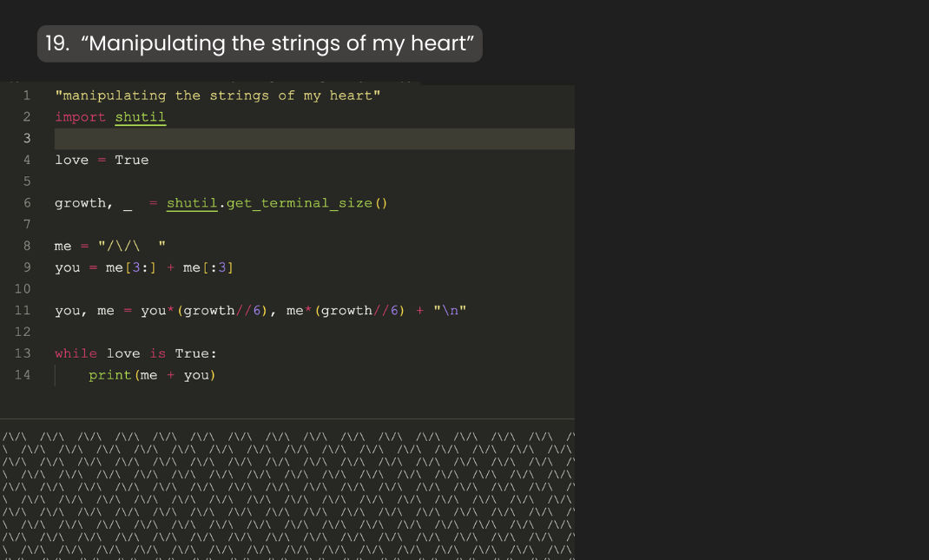Viewport: 929px width, 560px height.
Task: Click the print function call on line 14
Action: (x=110, y=375)
